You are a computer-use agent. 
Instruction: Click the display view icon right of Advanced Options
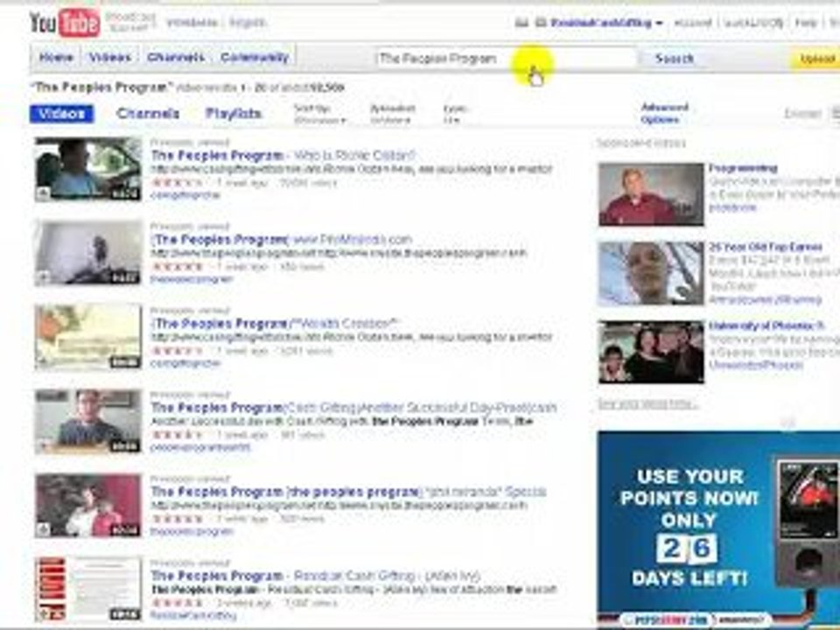pyautogui.click(x=835, y=113)
